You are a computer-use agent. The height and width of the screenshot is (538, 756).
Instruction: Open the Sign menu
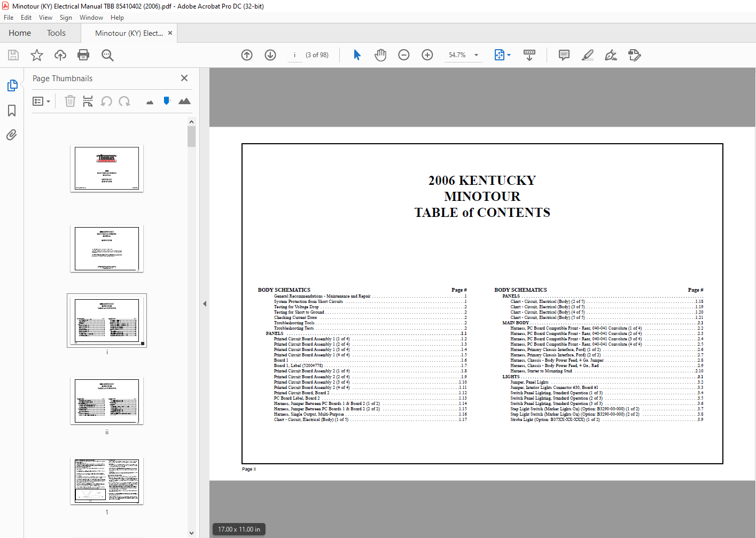66,18
